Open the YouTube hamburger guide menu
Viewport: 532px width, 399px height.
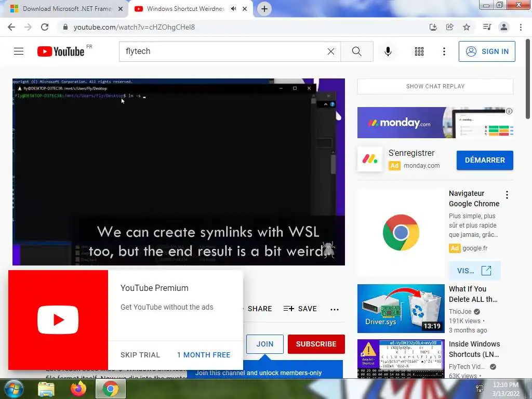pyautogui.click(x=19, y=51)
